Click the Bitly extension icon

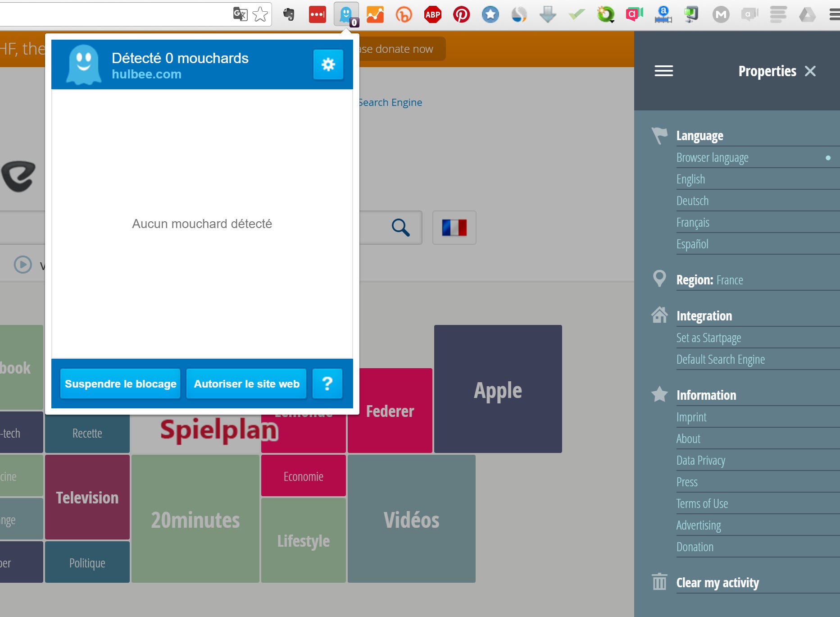pyautogui.click(x=404, y=14)
